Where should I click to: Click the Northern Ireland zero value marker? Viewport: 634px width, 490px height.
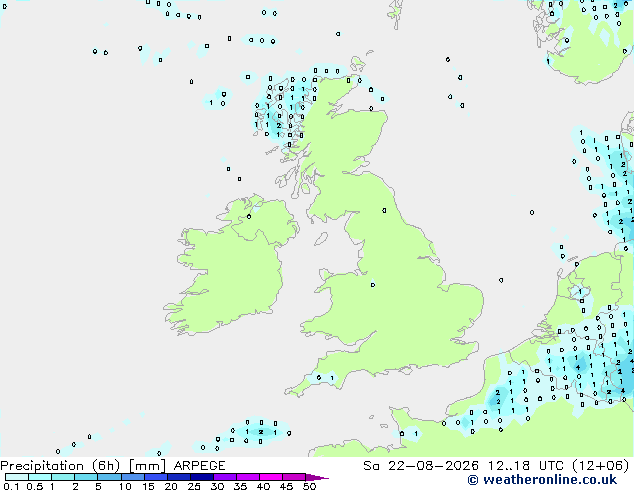pyautogui.click(x=249, y=217)
